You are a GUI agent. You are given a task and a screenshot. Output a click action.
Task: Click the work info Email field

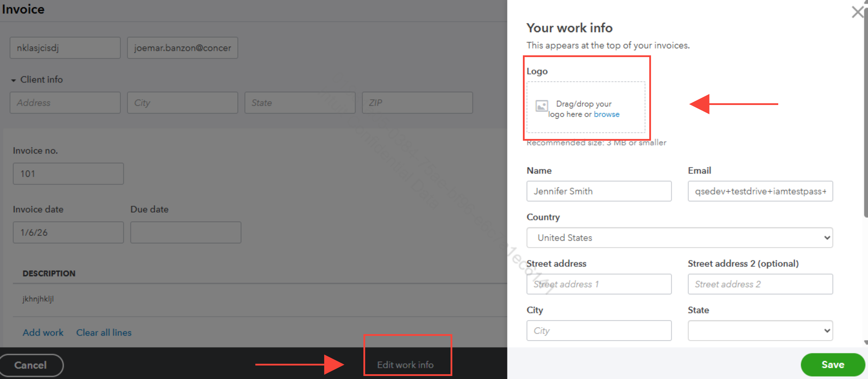point(760,191)
